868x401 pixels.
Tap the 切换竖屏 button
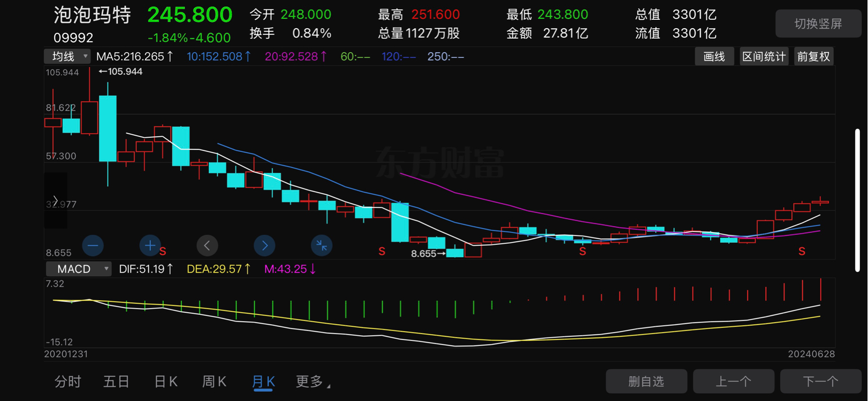pyautogui.click(x=818, y=23)
